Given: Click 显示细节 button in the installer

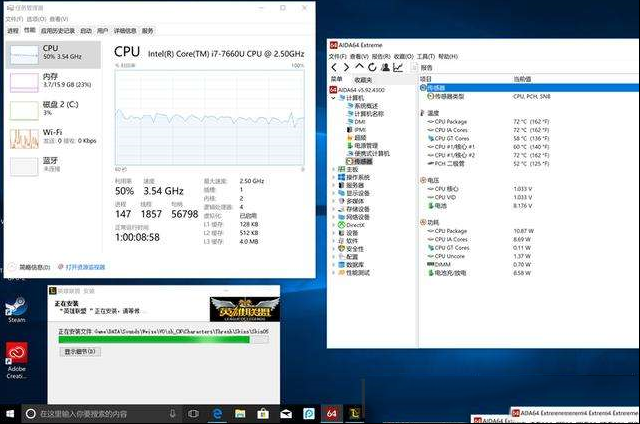Looking at the screenshot, I should pyautogui.click(x=80, y=351).
